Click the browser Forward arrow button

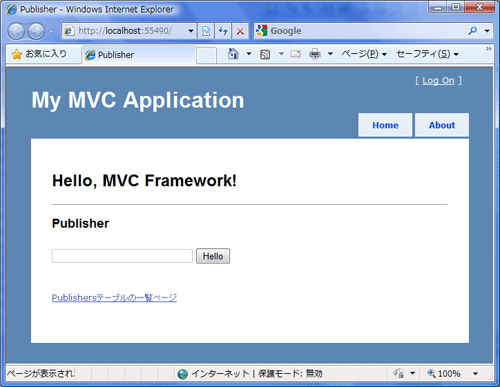pos(36,31)
